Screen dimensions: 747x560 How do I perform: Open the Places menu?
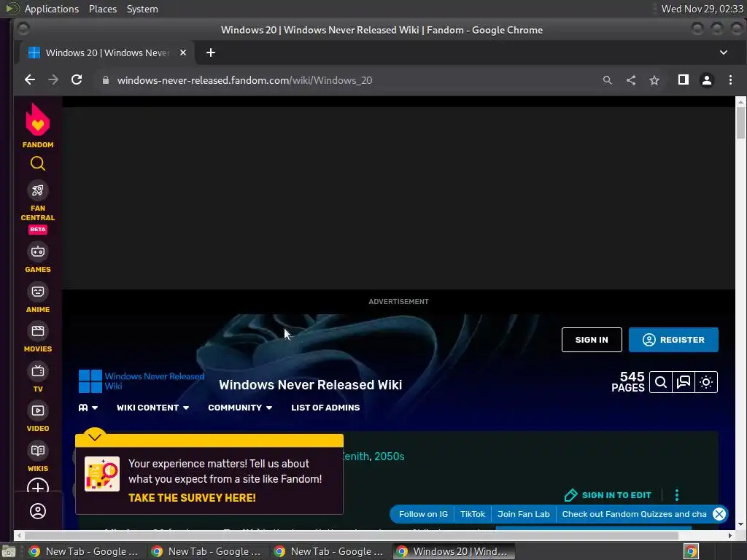(x=102, y=9)
